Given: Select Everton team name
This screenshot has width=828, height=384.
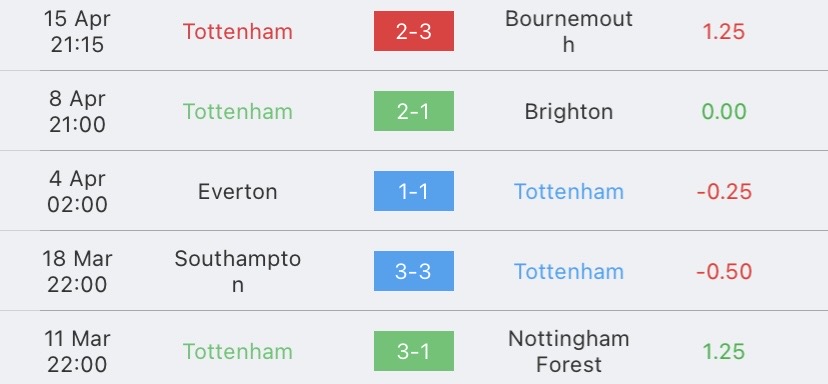Looking at the screenshot, I should click(238, 191).
